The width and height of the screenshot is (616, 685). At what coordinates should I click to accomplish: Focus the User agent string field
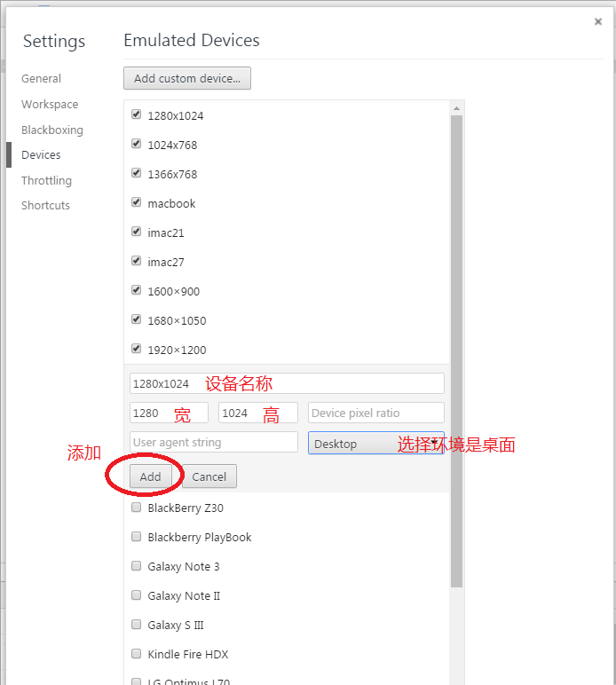213,442
